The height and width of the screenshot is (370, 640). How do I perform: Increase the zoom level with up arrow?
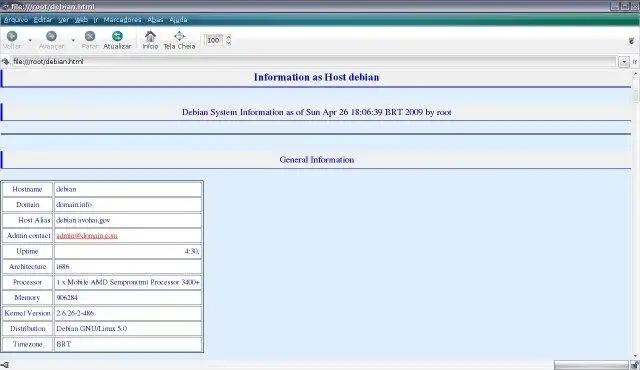click(229, 38)
